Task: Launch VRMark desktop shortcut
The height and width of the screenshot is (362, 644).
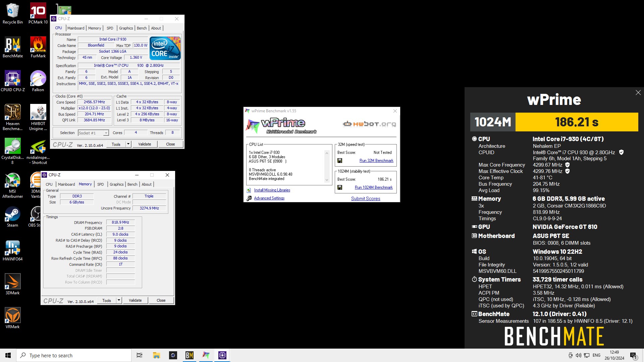Action: [13, 318]
